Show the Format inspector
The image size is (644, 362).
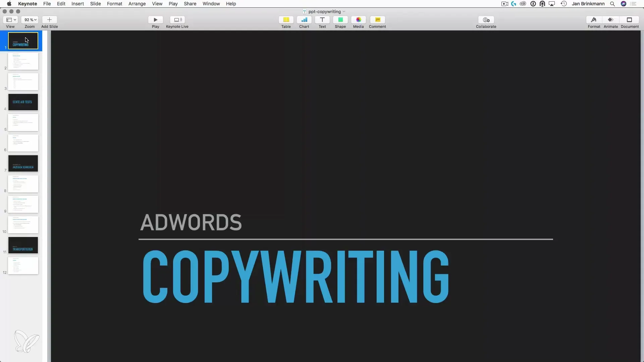click(594, 20)
